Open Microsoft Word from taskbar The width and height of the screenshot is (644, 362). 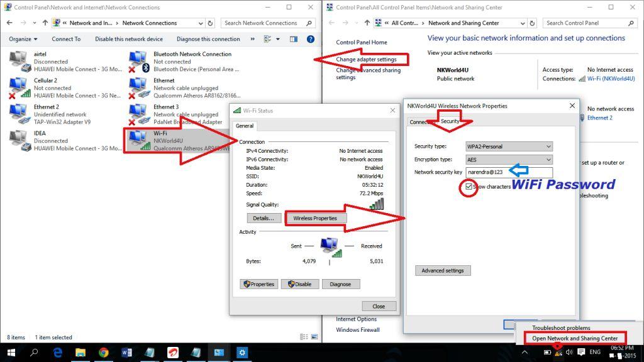pos(126,352)
